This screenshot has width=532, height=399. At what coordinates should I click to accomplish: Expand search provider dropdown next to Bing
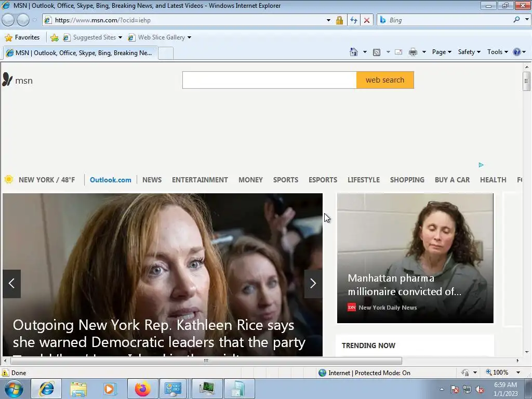click(527, 20)
